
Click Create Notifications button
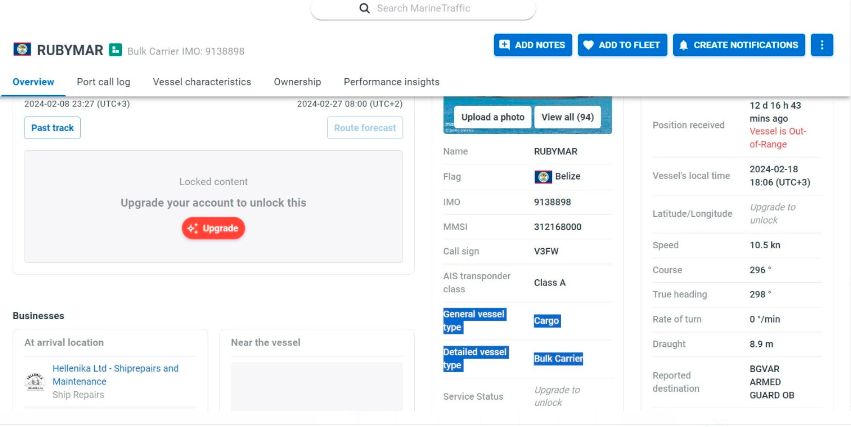point(739,45)
